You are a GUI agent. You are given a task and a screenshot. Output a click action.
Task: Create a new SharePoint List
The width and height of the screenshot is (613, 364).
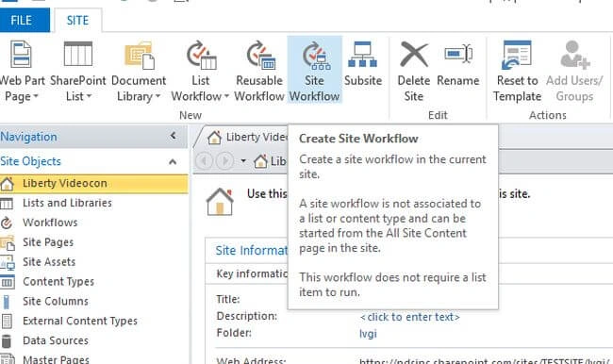(x=77, y=72)
